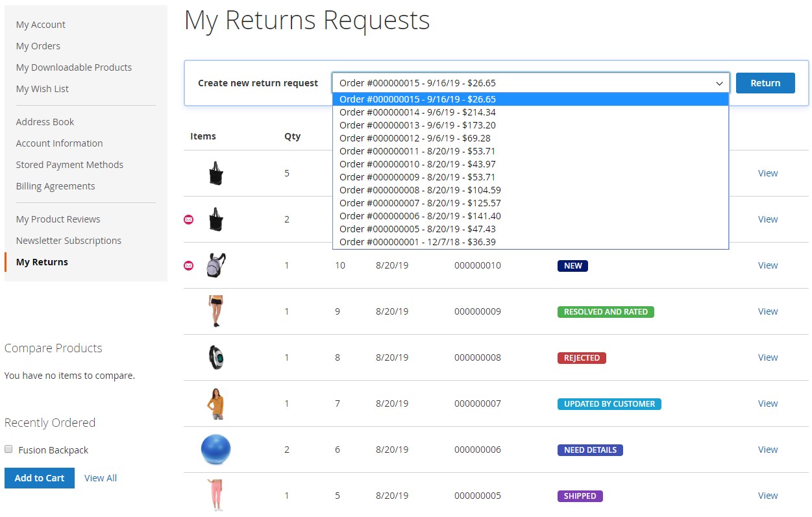The image size is (812, 517).
Task: Select Order #000000006 - $141.40 option
Action: [x=530, y=216]
